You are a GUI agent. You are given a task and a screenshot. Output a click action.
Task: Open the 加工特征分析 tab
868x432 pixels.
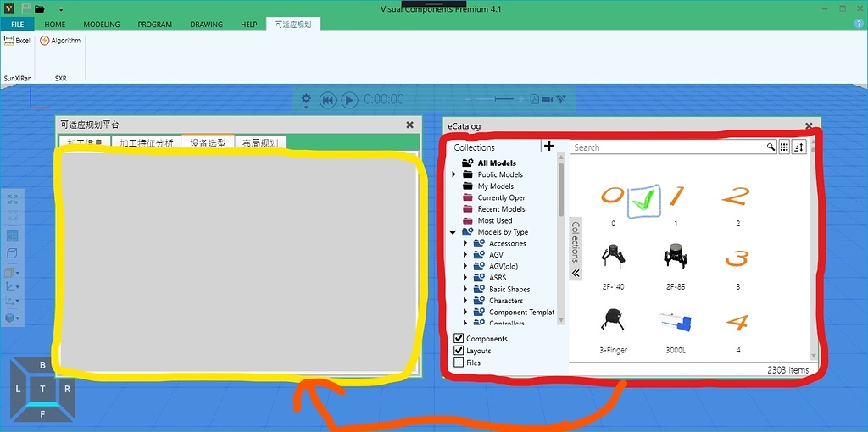coord(147,142)
